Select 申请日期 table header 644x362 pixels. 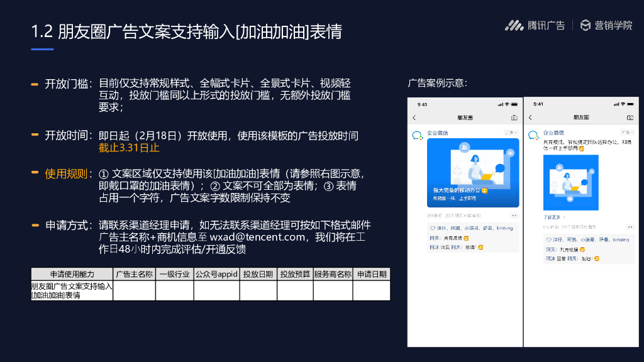(x=372, y=274)
